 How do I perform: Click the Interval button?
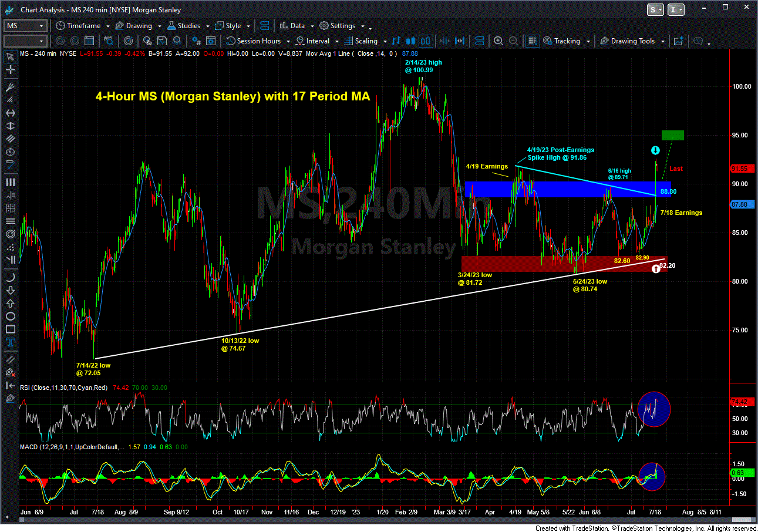click(x=313, y=41)
